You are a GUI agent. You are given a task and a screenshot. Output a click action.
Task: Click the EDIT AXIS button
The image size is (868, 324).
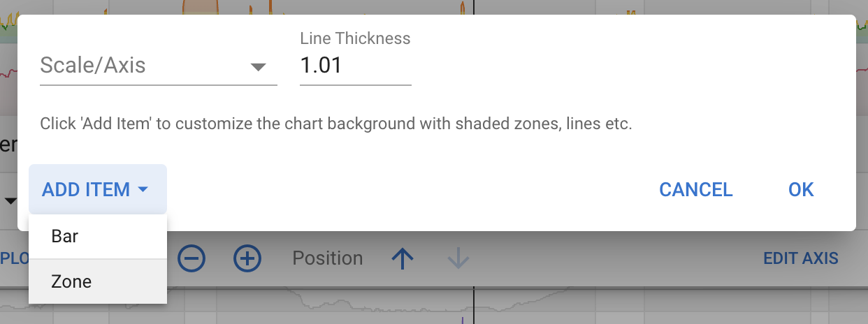[800, 258]
